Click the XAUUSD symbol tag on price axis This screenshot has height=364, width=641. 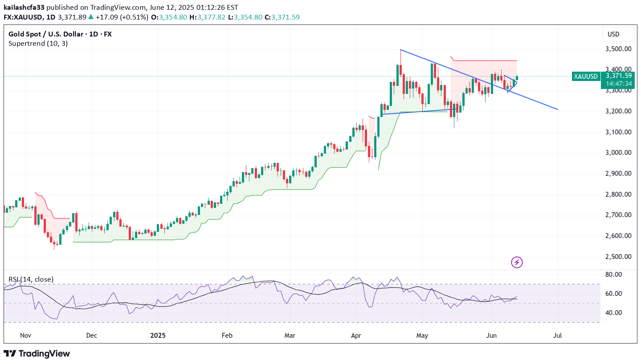[x=585, y=77]
